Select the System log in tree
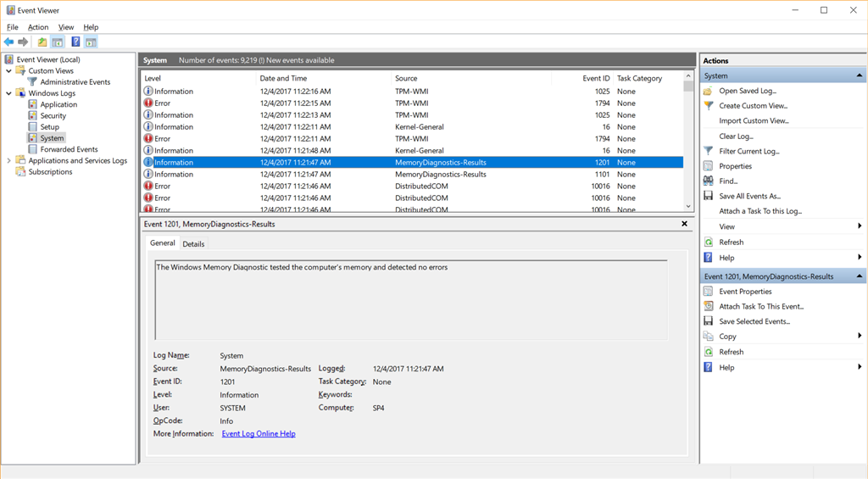Image resolution: width=868 pixels, height=479 pixels. pyautogui.click(x=52, y=138)
